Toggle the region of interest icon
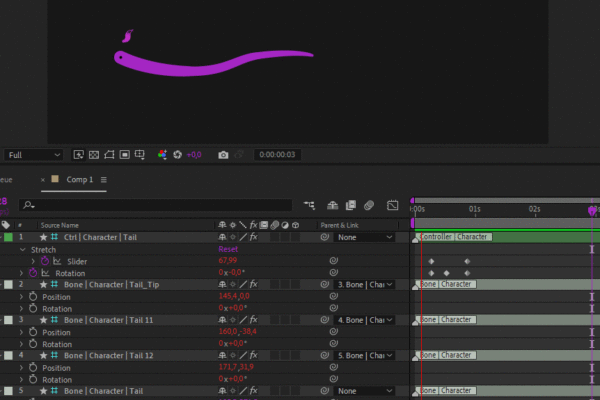600x400 pixels. 109,155
